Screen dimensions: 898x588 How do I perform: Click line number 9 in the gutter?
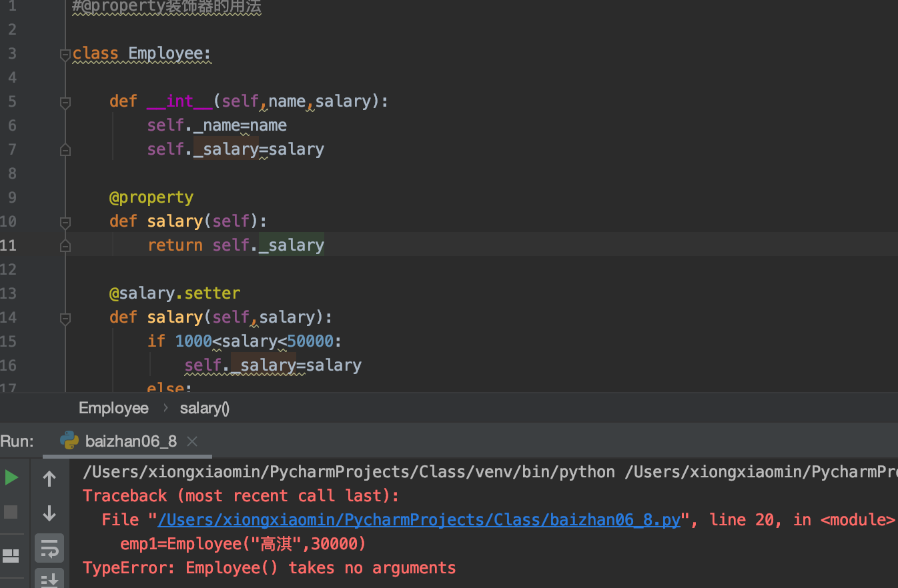[x=11, y=197]
